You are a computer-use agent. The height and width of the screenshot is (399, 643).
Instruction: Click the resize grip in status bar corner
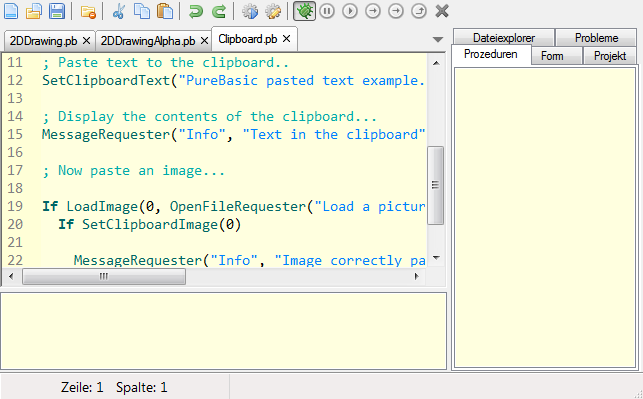pyautogui.click(x=637, y=393)
